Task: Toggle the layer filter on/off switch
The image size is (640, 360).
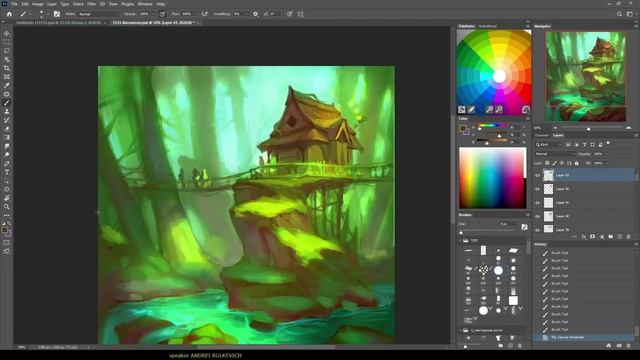Action: click(x=608, y=144)
